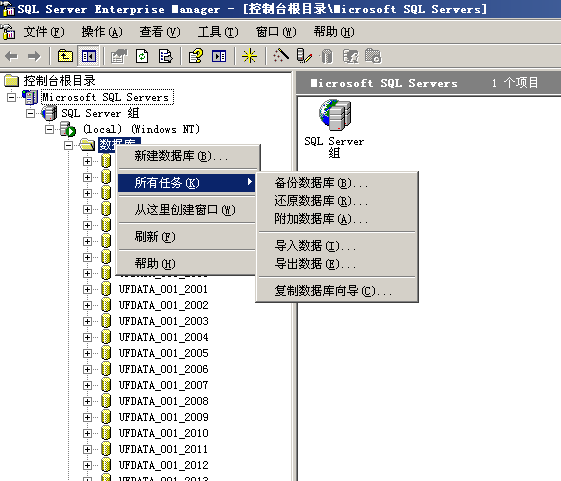Collapse the SQL Server 组 node
Screen dimensions: 561x481
coord(30,113)
